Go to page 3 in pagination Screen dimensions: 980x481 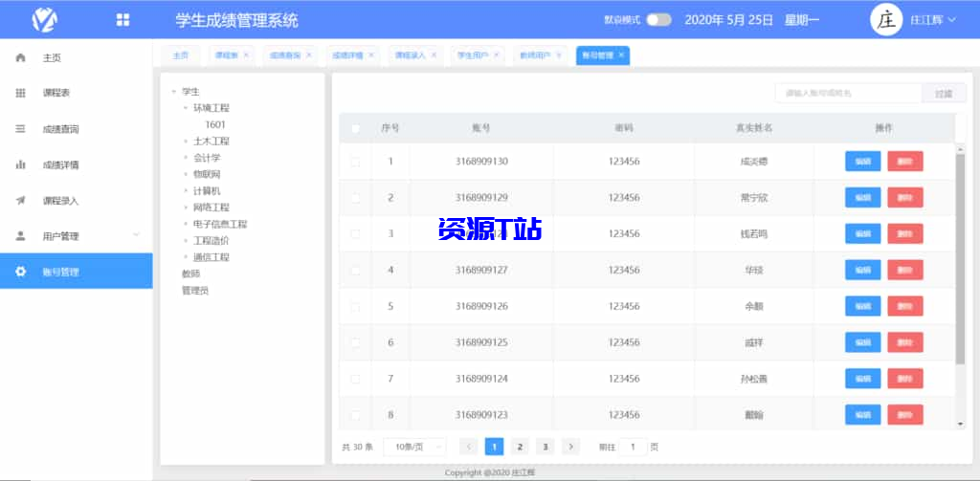click(545, 447)
